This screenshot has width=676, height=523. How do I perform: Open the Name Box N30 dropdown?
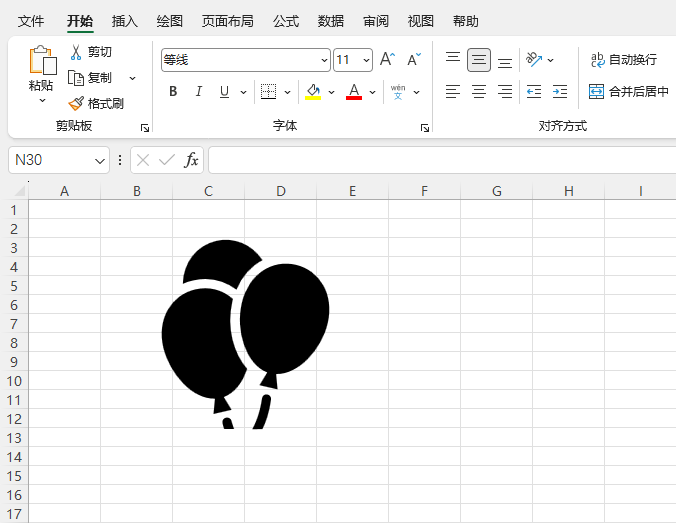tap(100, 161)
